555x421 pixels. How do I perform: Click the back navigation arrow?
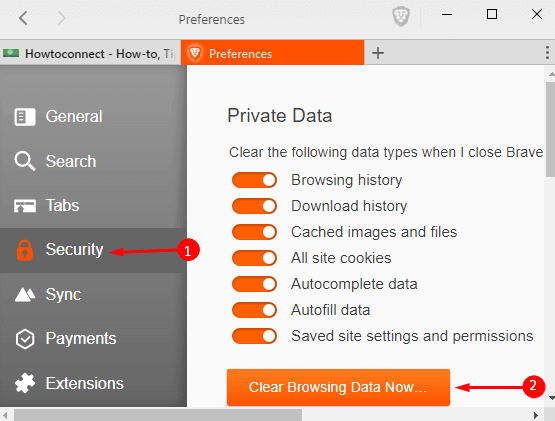click(x=23, y=18)
